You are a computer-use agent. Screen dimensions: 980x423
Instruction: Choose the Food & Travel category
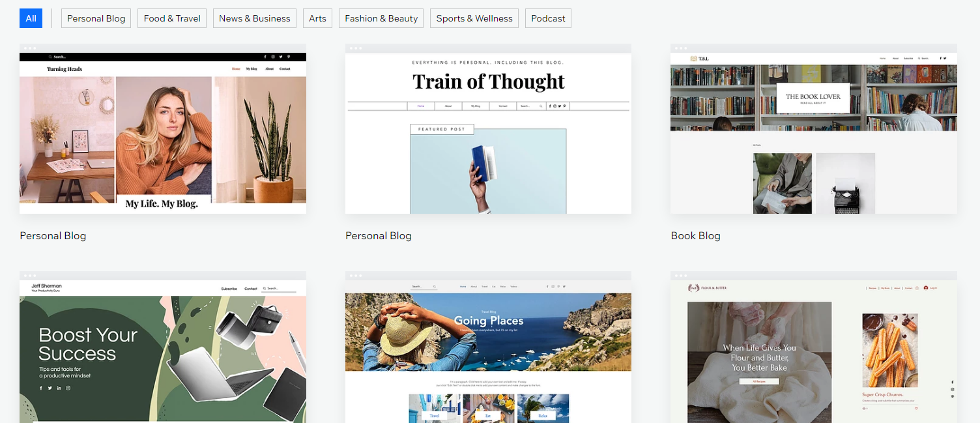(172, 18)
